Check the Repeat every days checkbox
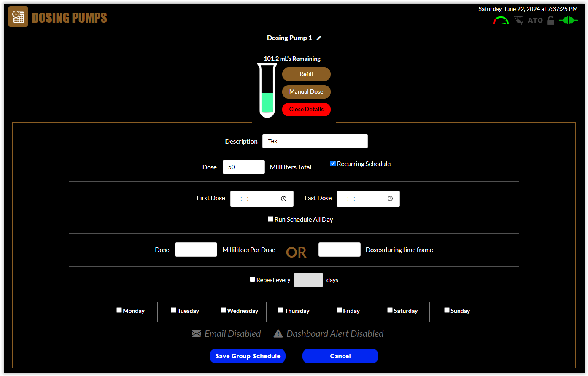This screenshot has height=376, width=588. [253, 279]
